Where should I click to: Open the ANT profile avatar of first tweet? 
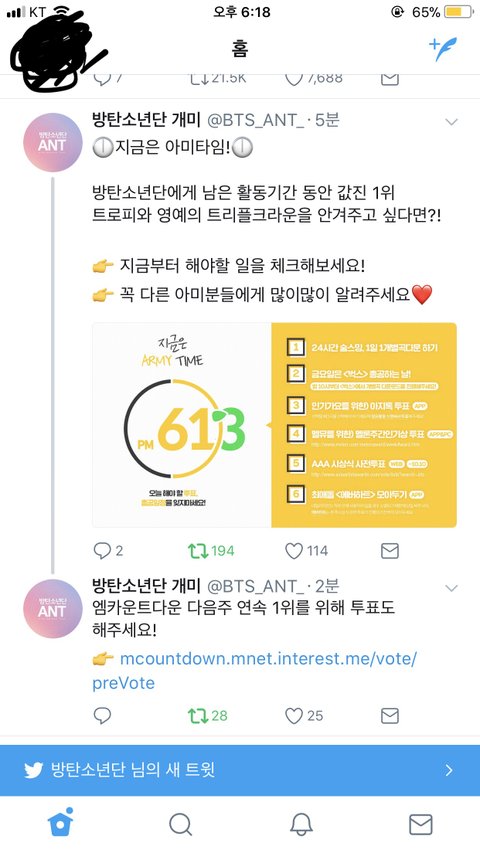coord(53,143)
